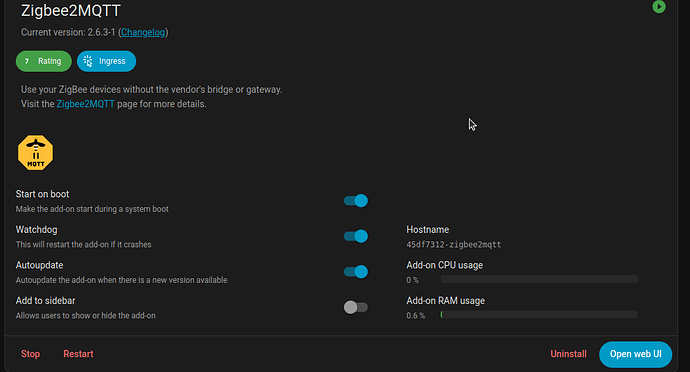The image size is (690, 372).
Task: Click 'This will restart the add-on if it crashes'
Action: (x=84, y=244)
